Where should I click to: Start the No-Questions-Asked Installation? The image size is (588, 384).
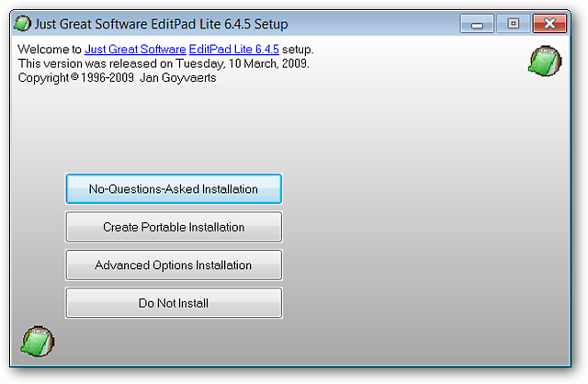click(x=174, y=188)
